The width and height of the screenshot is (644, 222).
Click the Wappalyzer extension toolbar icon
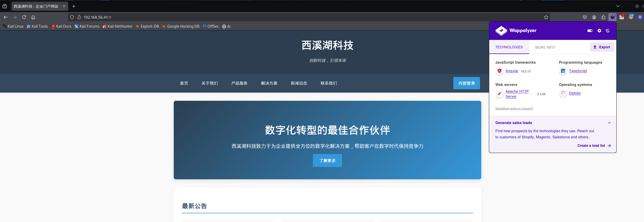coord(612,17)
